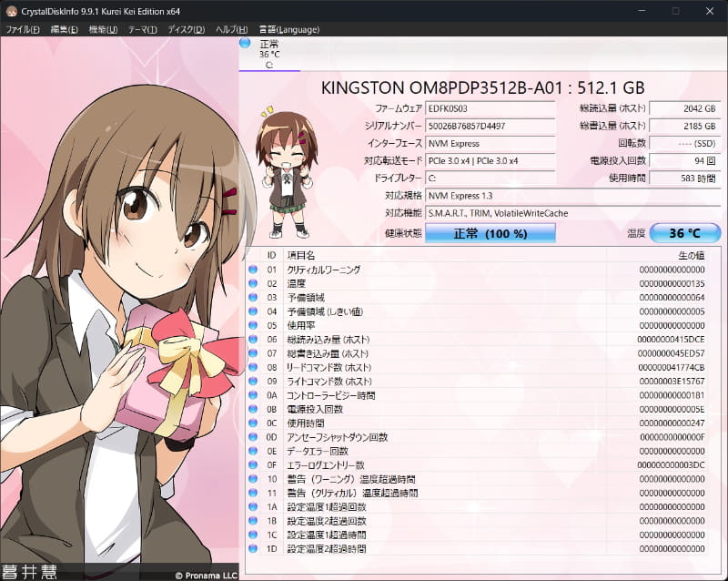Click the firmware field EDFK0S03
728x581 pixels.
(490, 108)
